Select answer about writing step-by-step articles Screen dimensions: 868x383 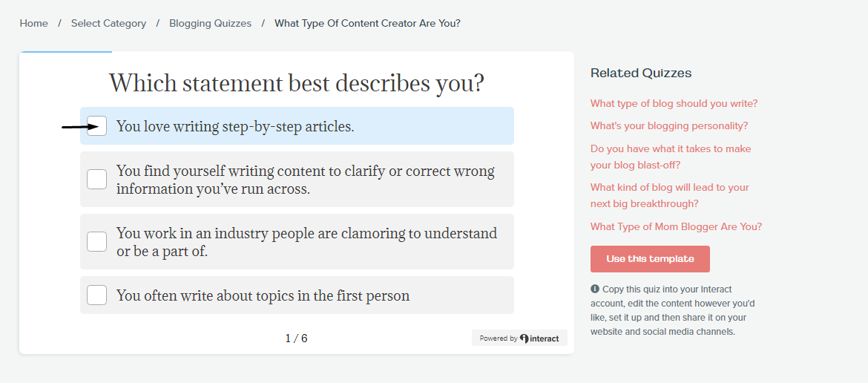click(297, 125)
